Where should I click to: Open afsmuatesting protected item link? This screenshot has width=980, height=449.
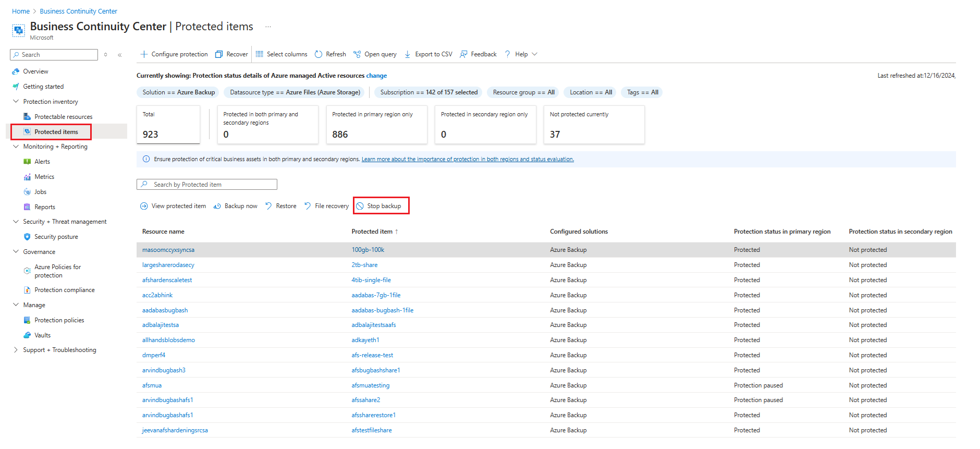coord(371,385)
